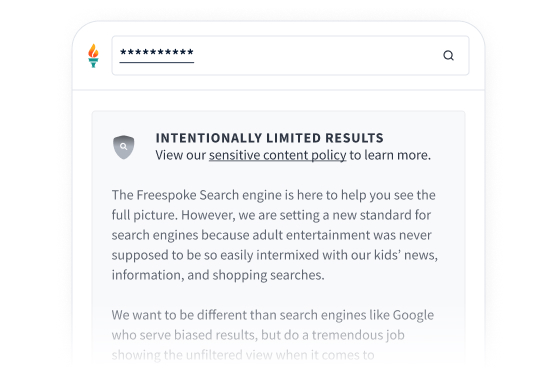
Task: Open the sensitive content policy link
Action: 277,155
